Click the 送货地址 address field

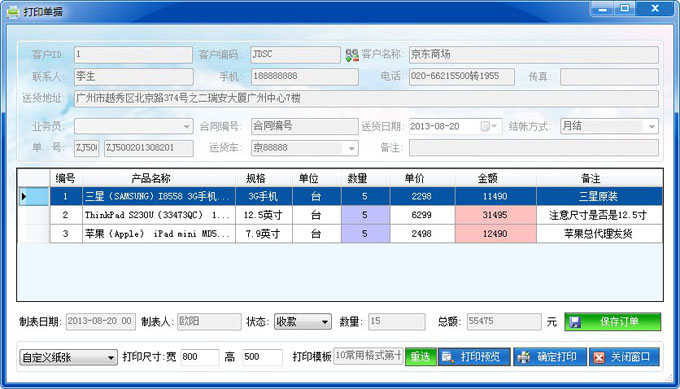coord(366,98)
